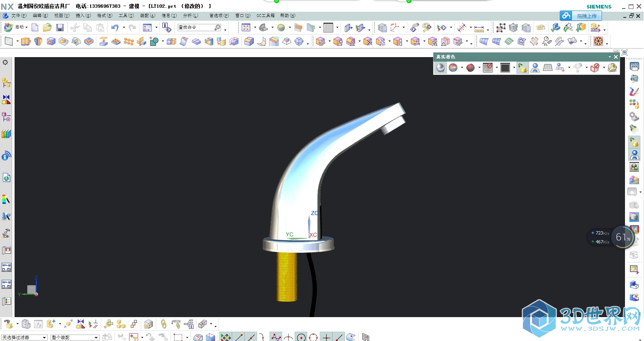Expand background black square dropdown arrow
The image size is (644, 341).
point(514,68)
